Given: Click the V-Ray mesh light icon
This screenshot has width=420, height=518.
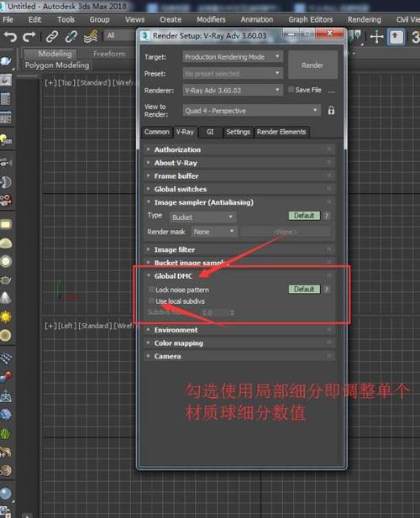Looking at the screenshot, I should coord(6,280).
